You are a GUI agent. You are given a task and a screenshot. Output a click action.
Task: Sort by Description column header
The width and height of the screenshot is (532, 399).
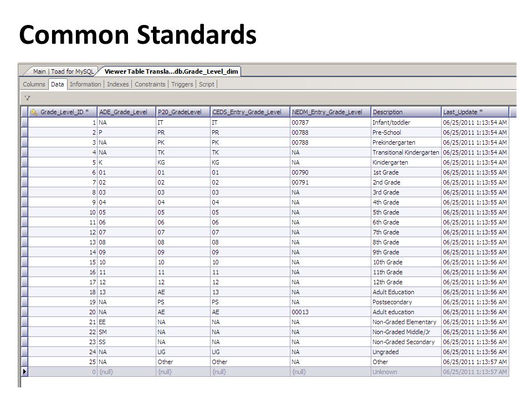tap(406, 112)
